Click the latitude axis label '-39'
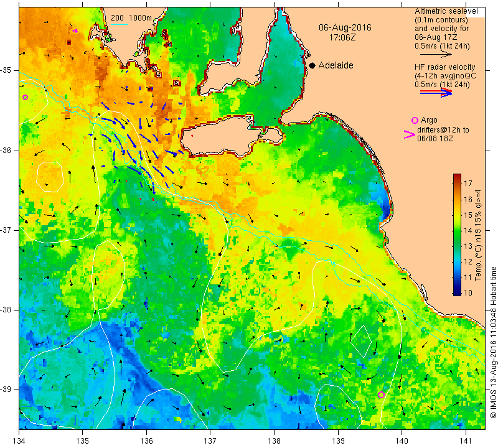Screen dimensions: 498x448 pyautogui.click(x=6, y=390)
